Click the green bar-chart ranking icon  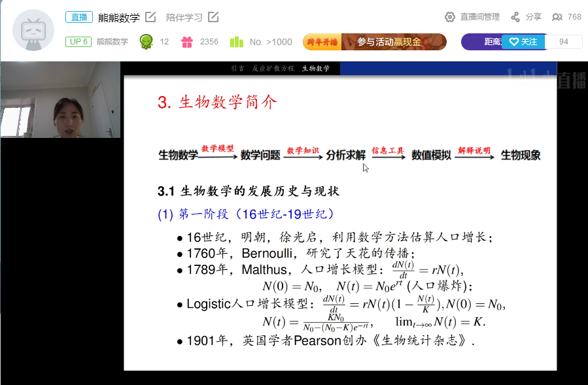pos(236,42)
